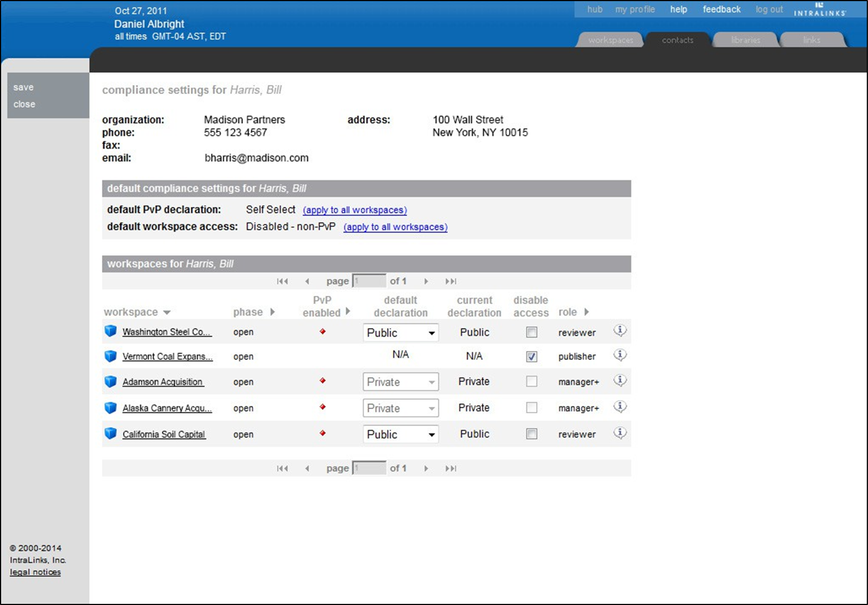Check disable access for Washington Steel
Viewport: 868px width, 605px height.
coord(532,332)
